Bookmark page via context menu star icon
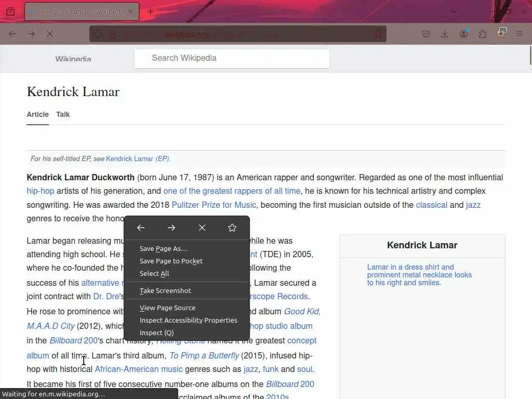Viewport: 532px width, 399px height. [232, 228]
